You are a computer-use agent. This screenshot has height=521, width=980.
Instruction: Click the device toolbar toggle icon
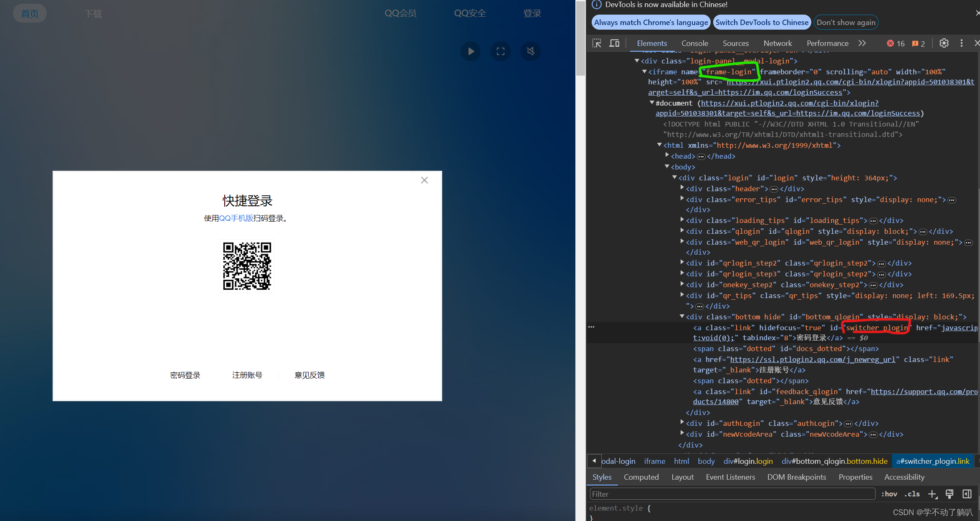click(613, 43)
